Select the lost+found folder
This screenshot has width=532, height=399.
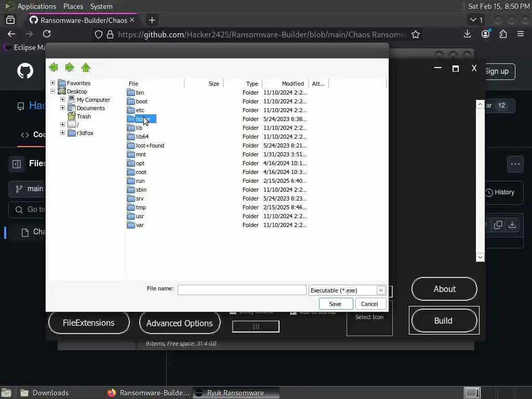(146, 145)
